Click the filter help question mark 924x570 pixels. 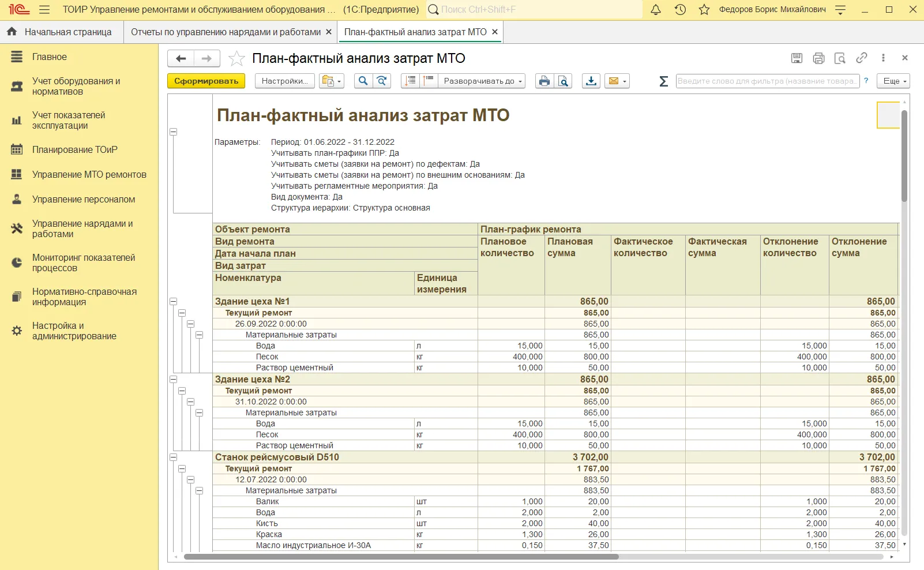[x=866, y=81]
